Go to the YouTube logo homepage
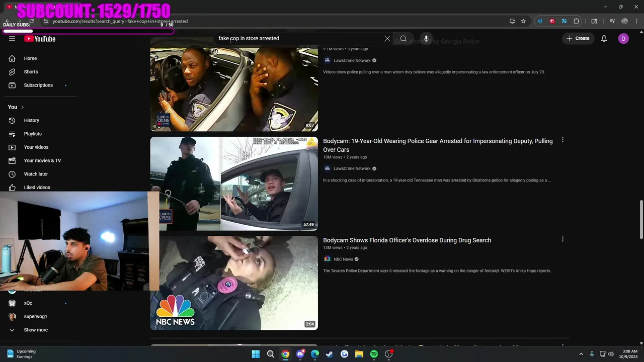This screenshot has height=362, width=644. [40, 39]
